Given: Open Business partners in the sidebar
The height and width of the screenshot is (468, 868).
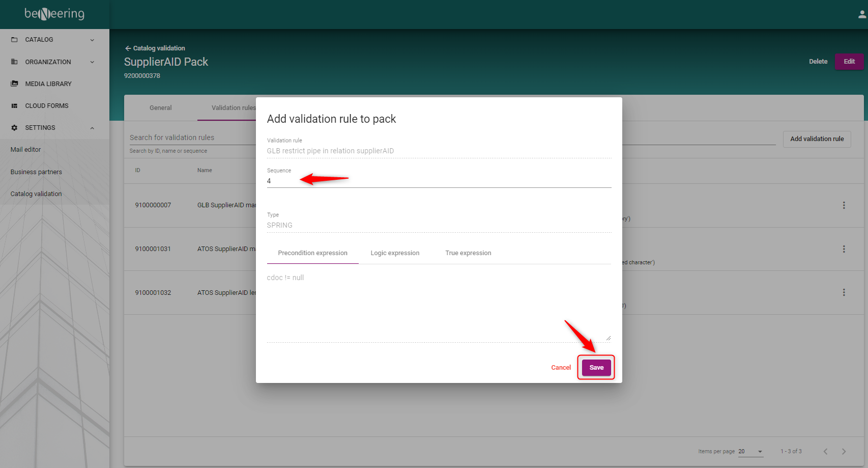Looking at the screenshot, I should pos(36,172).
